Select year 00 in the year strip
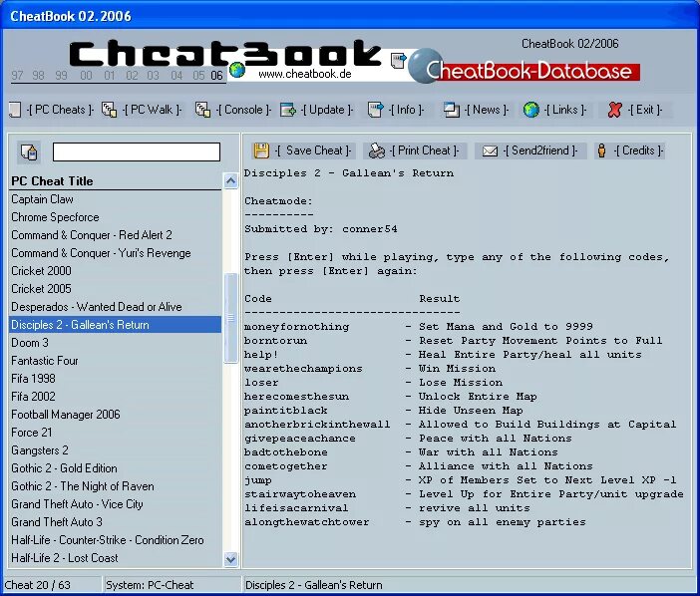Image resolution: width=700 pixels, height=596 pixels. pos(86,75)
